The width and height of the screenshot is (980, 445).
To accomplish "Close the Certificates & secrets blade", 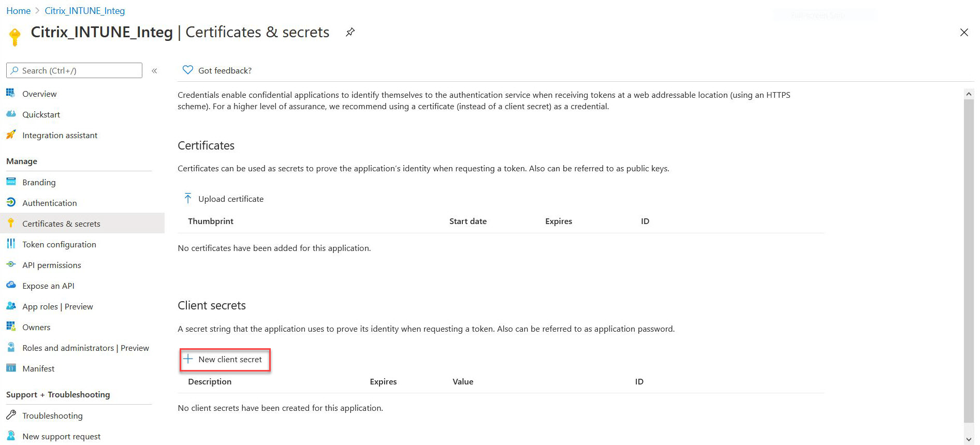I will click(x=964, y=33).
